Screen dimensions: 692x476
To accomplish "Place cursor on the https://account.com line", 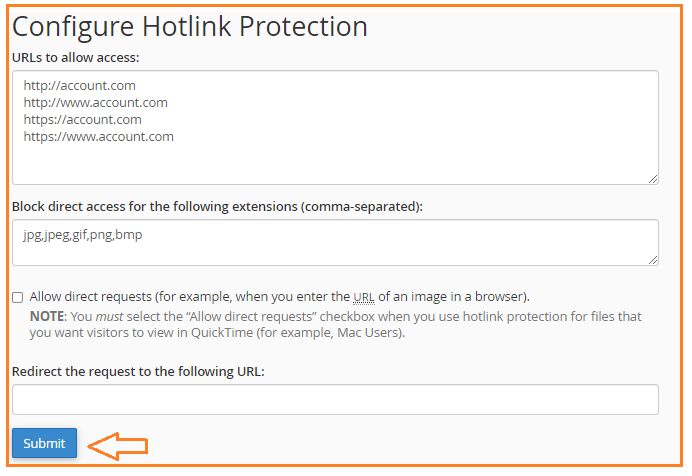I will (x=82, y=119).
